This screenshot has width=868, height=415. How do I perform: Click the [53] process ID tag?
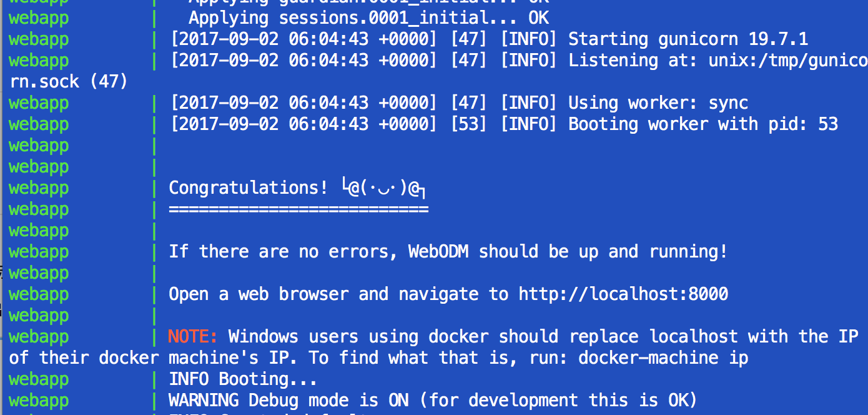click(468, 124)
